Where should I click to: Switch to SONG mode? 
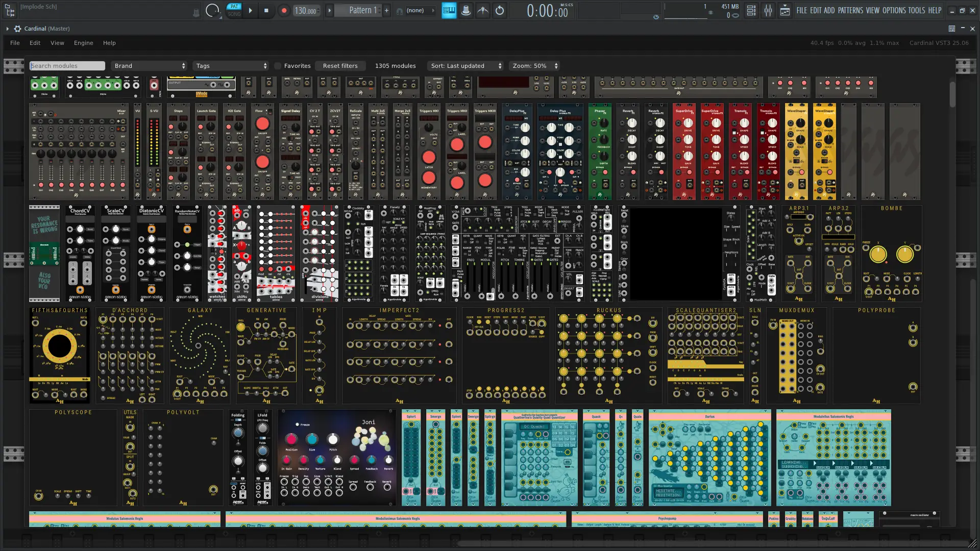(x=234, y=14)
